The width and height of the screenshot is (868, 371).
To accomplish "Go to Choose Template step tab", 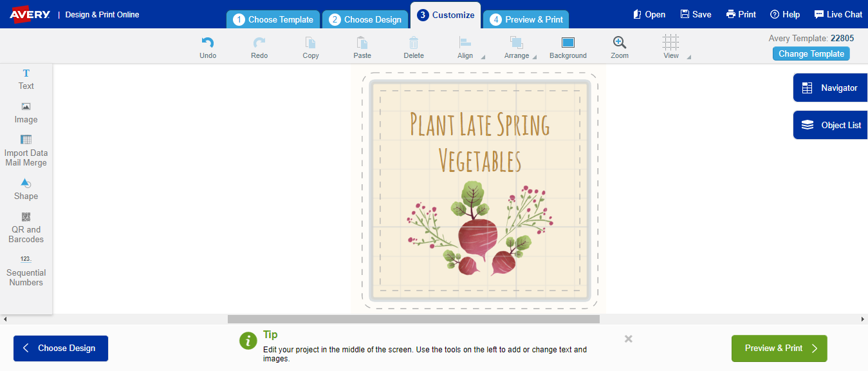I will click(273, 19).
